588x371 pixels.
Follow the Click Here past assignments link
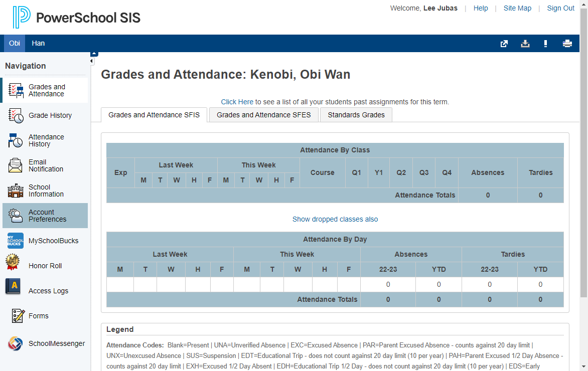[237, 102]
